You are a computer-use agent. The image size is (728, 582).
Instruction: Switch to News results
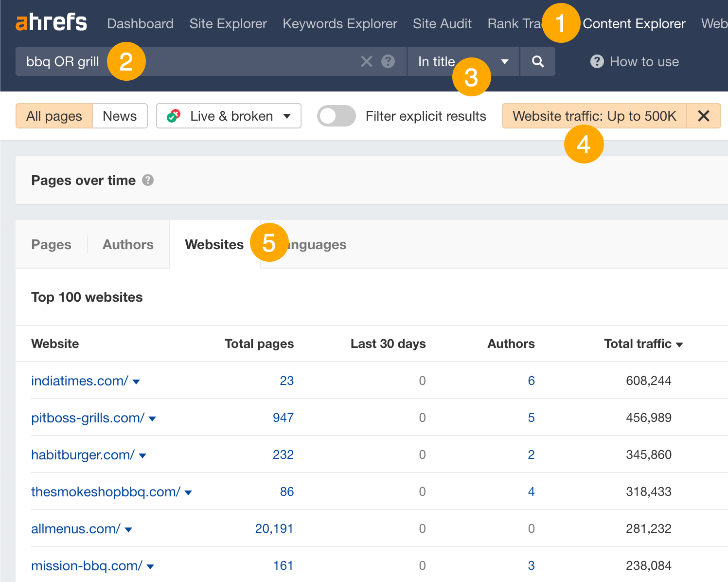click(x=120, y=116)
